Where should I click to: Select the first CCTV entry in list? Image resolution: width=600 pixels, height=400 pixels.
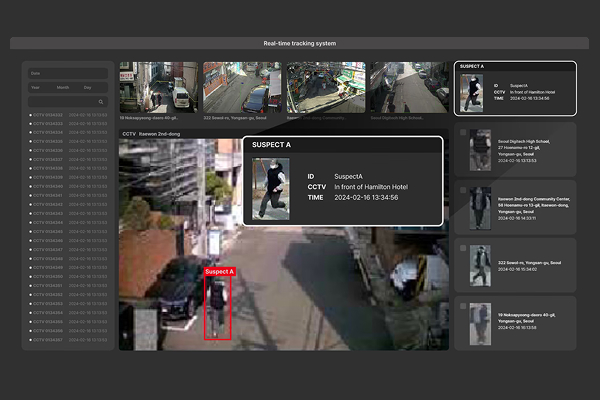click(x=67, y=115)
